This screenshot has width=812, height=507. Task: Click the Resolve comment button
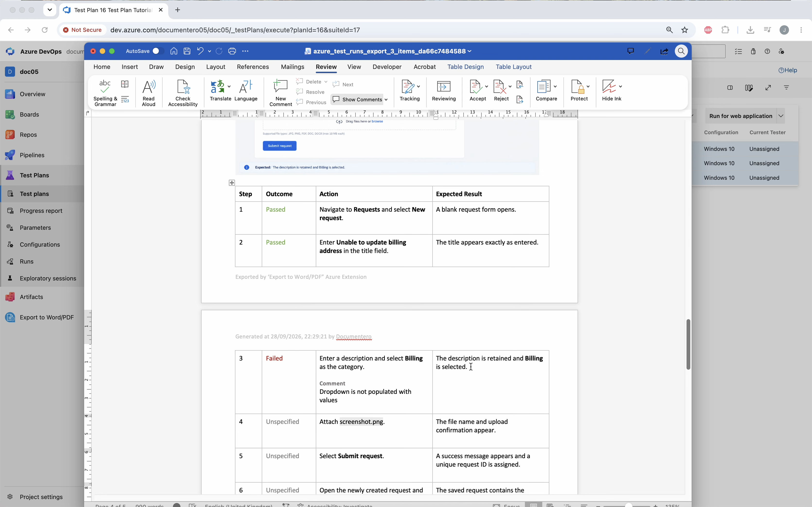(x=311, y=92)
